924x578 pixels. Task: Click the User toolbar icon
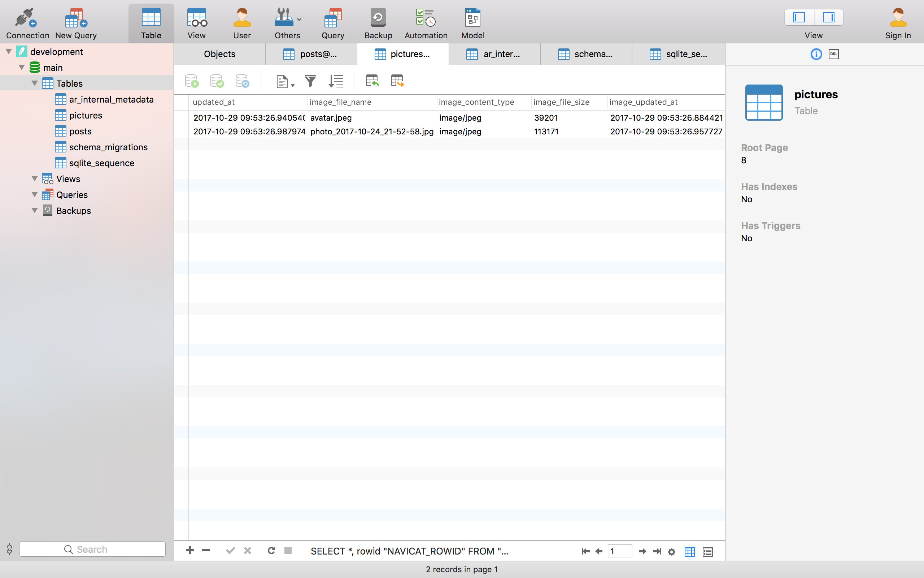coord(242,23)
